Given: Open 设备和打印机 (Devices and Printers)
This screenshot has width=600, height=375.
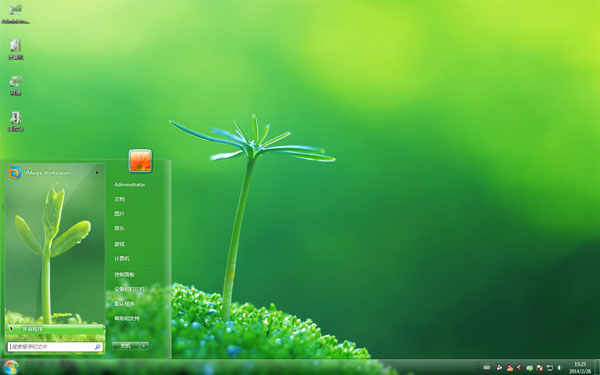Looking at the screenshot, I should pyautogui.click(x=129, y=289).
